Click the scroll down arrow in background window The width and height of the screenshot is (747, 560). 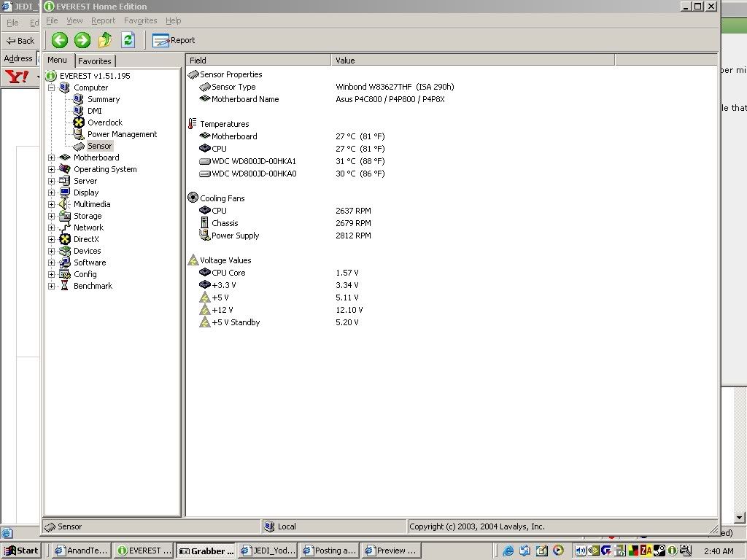[x=740, y=517]
